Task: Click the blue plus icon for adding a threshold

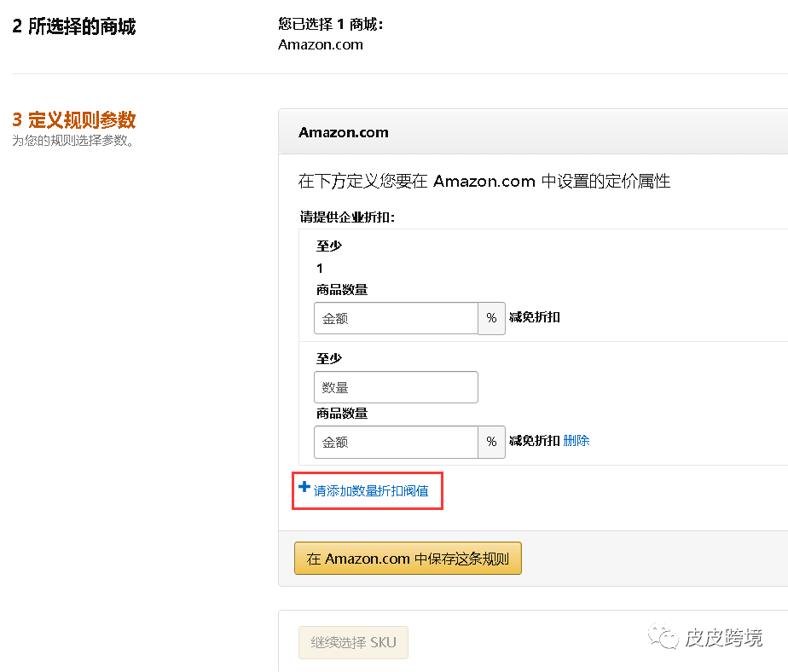Action: click(304, 488)
